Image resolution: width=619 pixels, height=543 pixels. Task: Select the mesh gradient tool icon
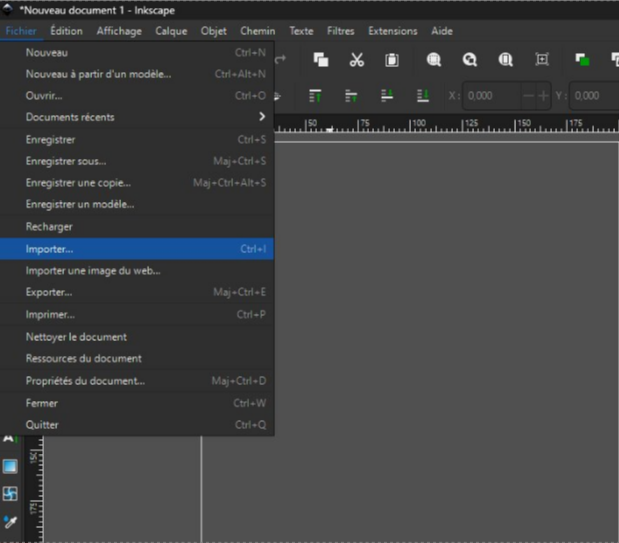click(10, 494)
